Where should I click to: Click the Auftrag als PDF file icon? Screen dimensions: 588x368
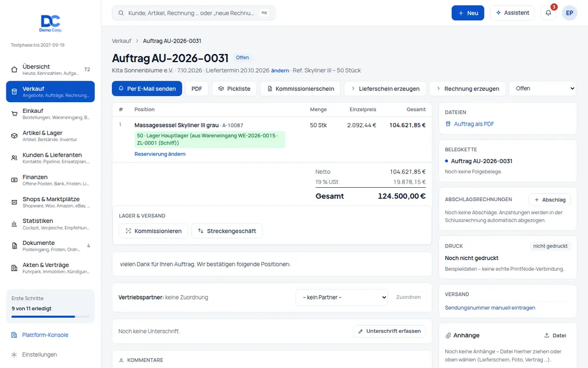(x=448, y=124)
